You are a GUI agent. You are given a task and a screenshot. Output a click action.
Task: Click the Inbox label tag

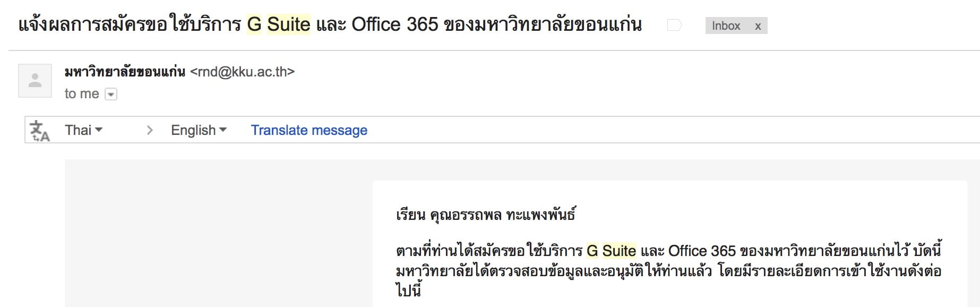(726, 26)
